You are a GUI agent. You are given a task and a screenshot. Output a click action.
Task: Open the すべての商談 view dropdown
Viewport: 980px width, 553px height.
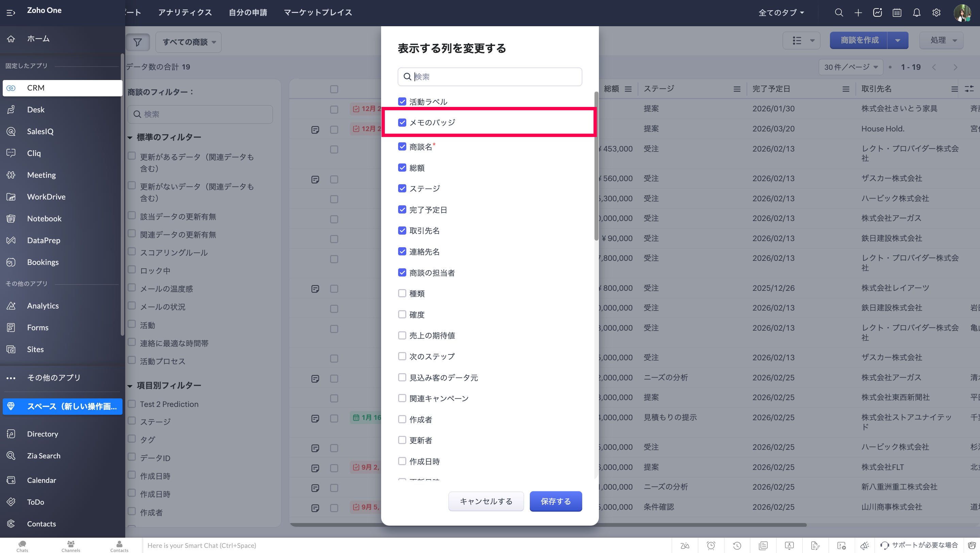[189, 42]
